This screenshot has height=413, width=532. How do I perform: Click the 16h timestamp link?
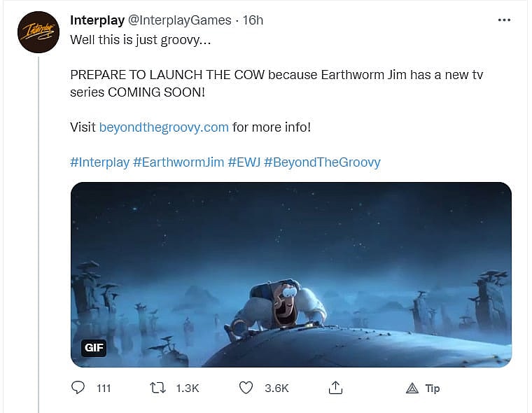click(252, 20)
